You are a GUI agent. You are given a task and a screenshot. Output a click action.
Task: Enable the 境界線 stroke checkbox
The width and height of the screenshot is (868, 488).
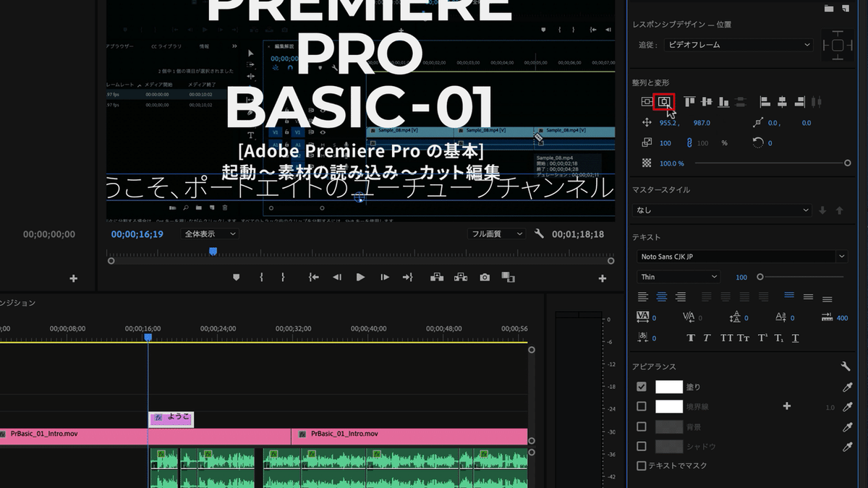click(641, 406)
